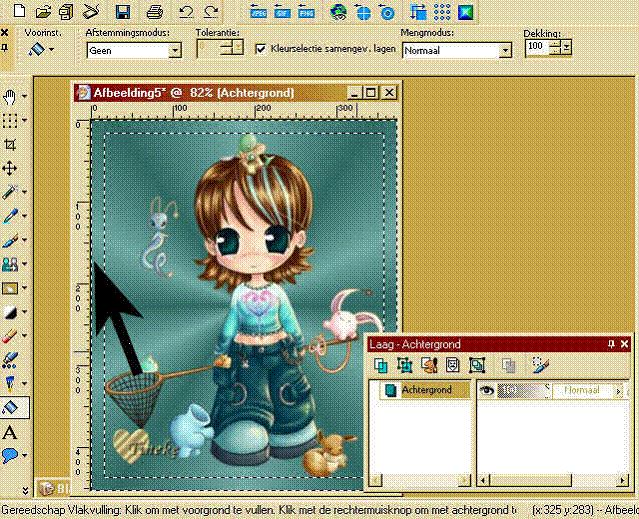Click Layer palette left-pane scroll left arrow

click(x=375, y=480)
